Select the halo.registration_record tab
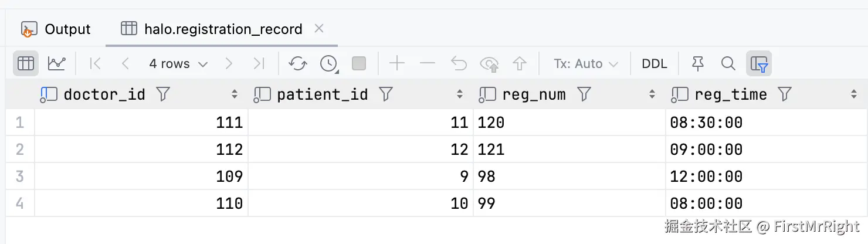Image resolution: width=868 pixels, height=244 pixels. (x=223, y=29)
